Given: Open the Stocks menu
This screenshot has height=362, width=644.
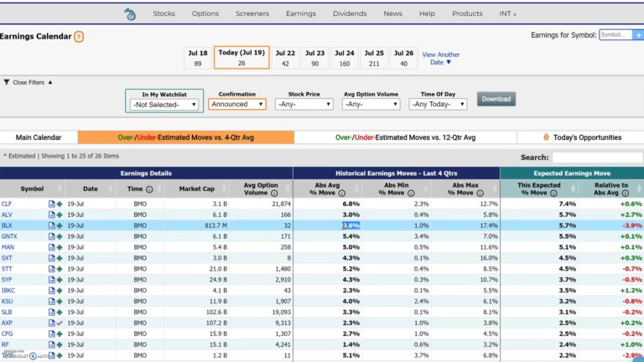Looking at the screenshot, I should coord(164,13).
